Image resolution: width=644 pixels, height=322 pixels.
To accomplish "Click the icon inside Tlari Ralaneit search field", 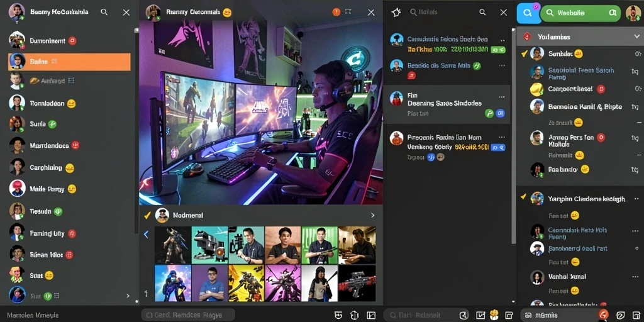I will 463,315.
